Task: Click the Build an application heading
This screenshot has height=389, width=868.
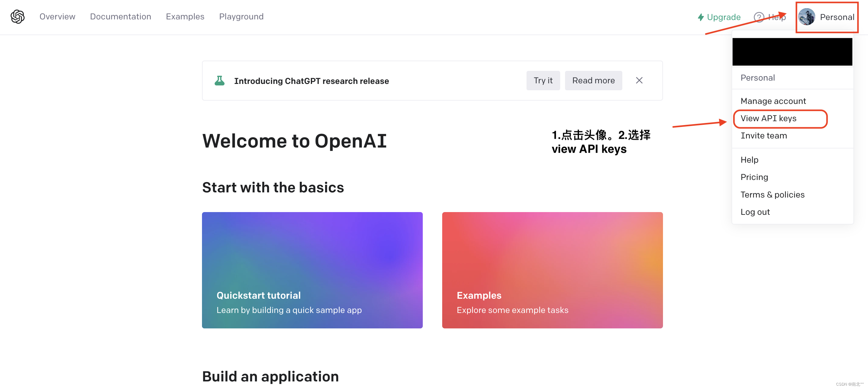Action: click(270, 376)
